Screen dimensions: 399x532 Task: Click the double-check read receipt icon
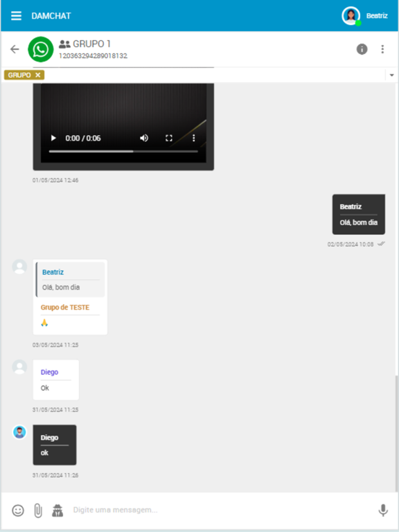coord(382,244)
